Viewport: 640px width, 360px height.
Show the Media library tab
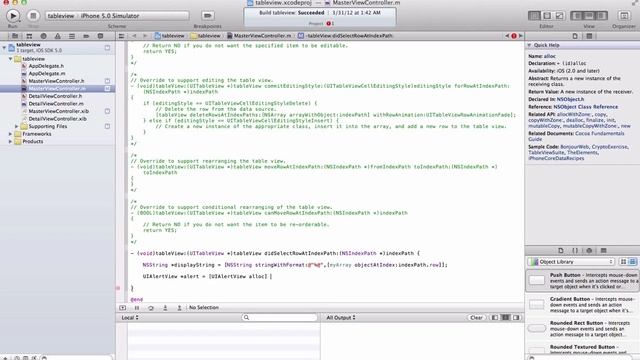tap(603, 251)
